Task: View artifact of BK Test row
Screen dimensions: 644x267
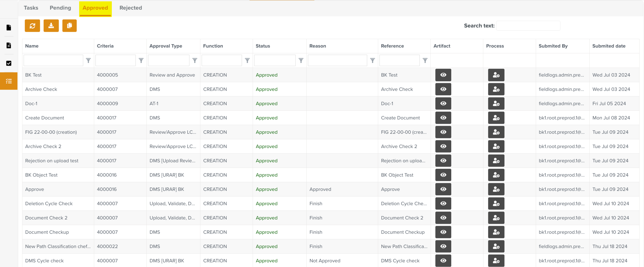Action: point(443,75)
